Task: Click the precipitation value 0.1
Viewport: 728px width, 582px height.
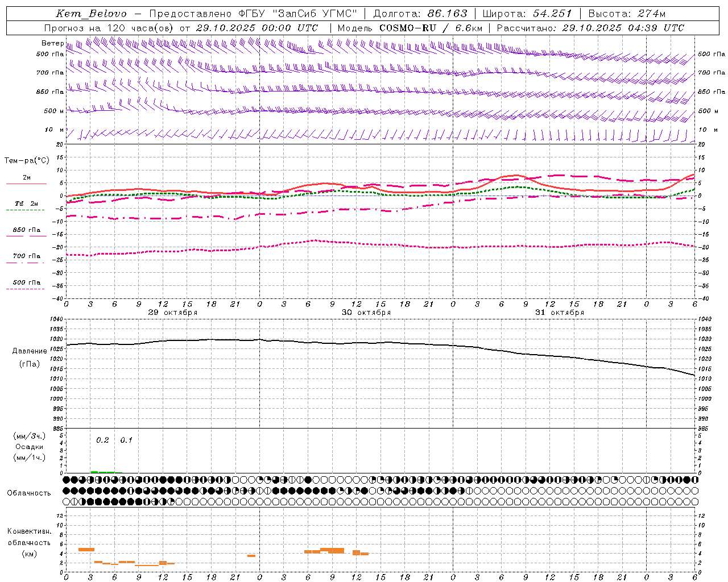Action: [126, 440]
